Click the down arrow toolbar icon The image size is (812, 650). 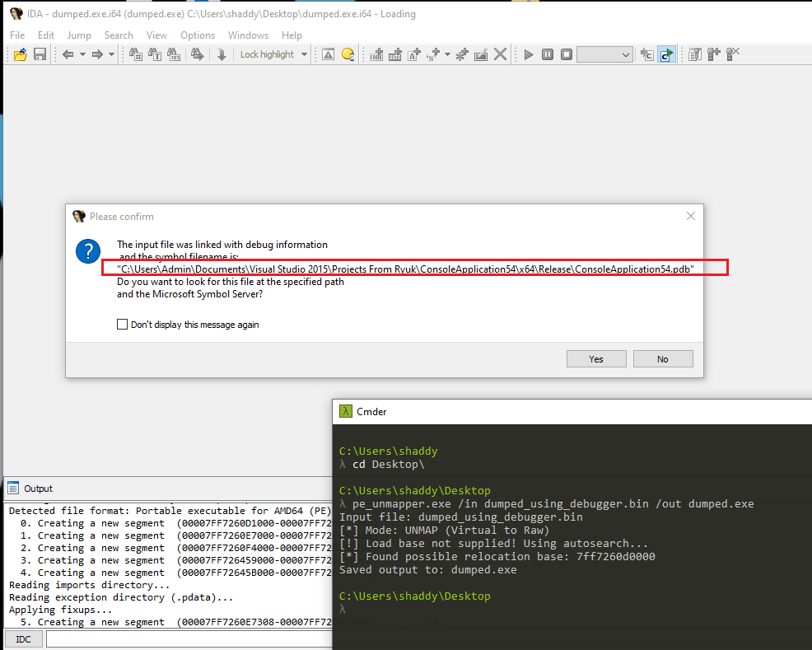222,54
